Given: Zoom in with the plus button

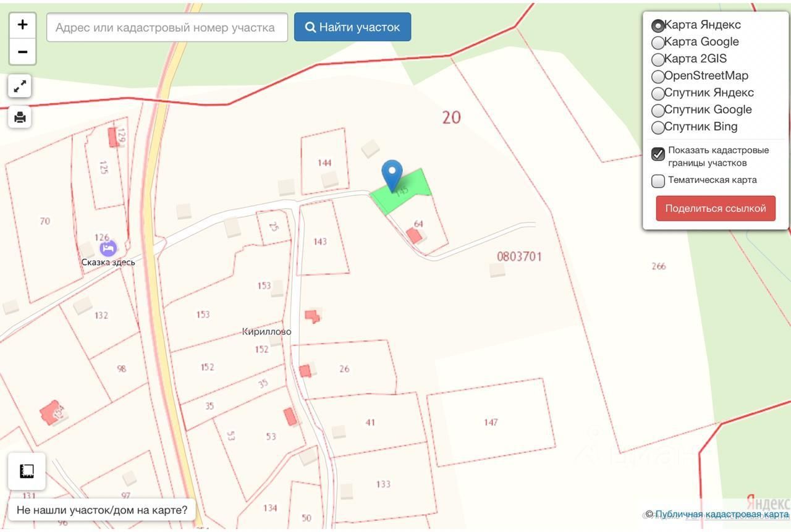Looking at the screenshot, I should click(23, 25).
